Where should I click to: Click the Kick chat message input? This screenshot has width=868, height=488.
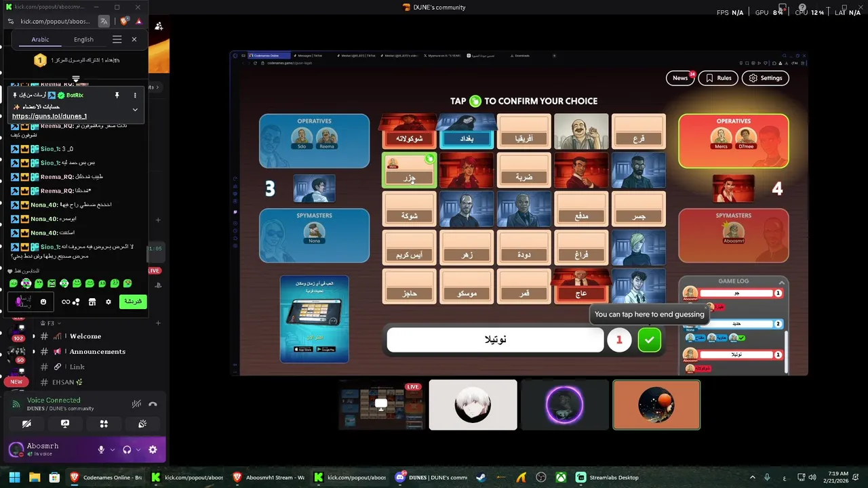pyautogui.click(x=32, y=302)
